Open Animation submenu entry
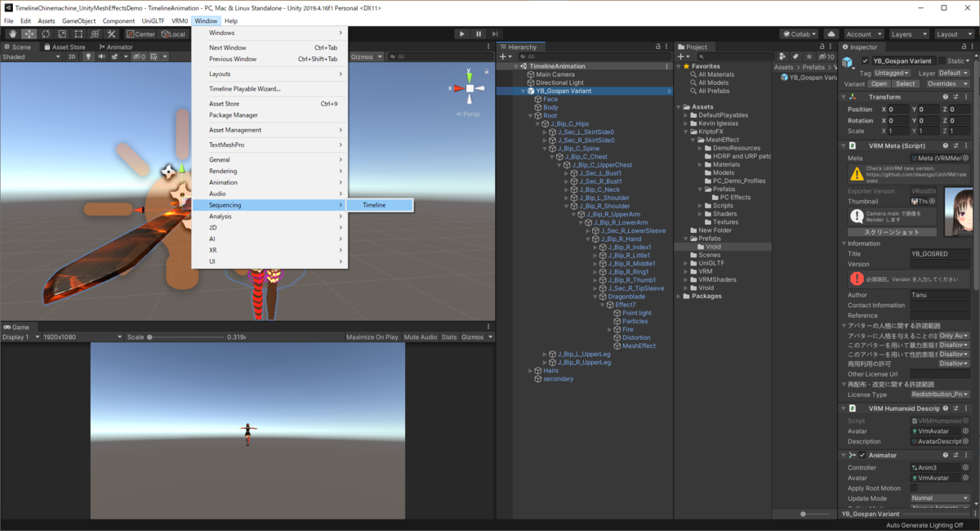Viewport: 980px width, 531px height. coord(269,182)
